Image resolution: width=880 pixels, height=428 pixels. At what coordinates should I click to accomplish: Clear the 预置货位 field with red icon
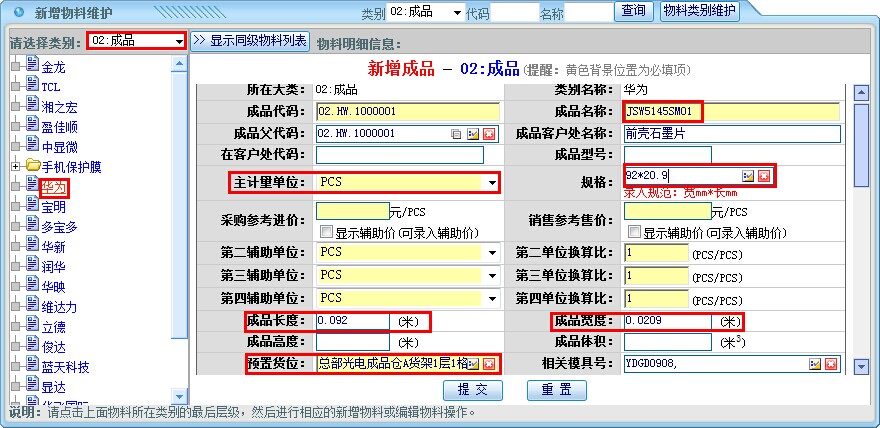tap(489, 364)
